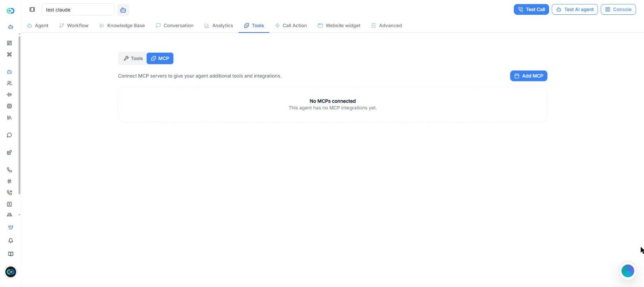Open the Knowledge Base tab
This screenshot has width=644, height=287.
(x=122, y=25)
